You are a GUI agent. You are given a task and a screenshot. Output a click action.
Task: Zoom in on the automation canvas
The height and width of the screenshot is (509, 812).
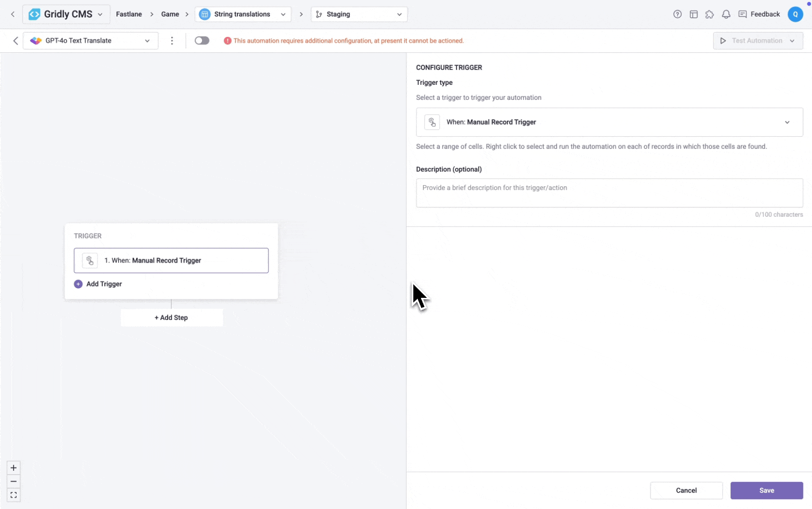point(13,468)
